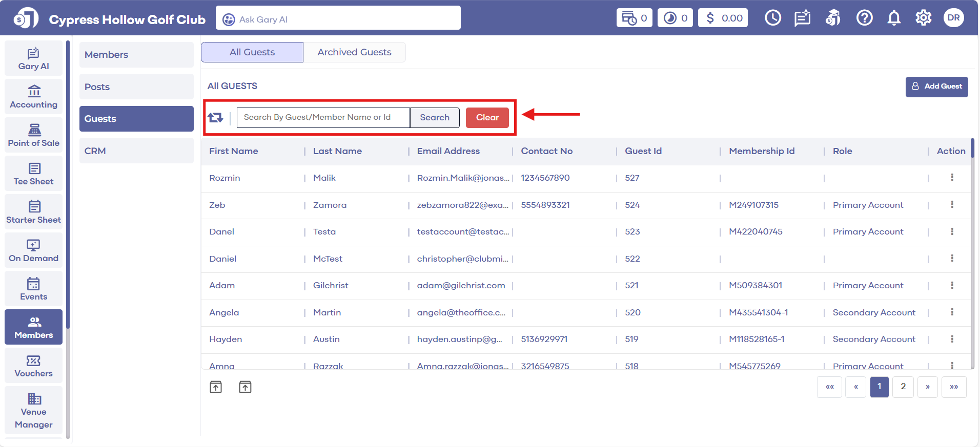
Task: Click the guest search input field
Action: click(323, 118)
